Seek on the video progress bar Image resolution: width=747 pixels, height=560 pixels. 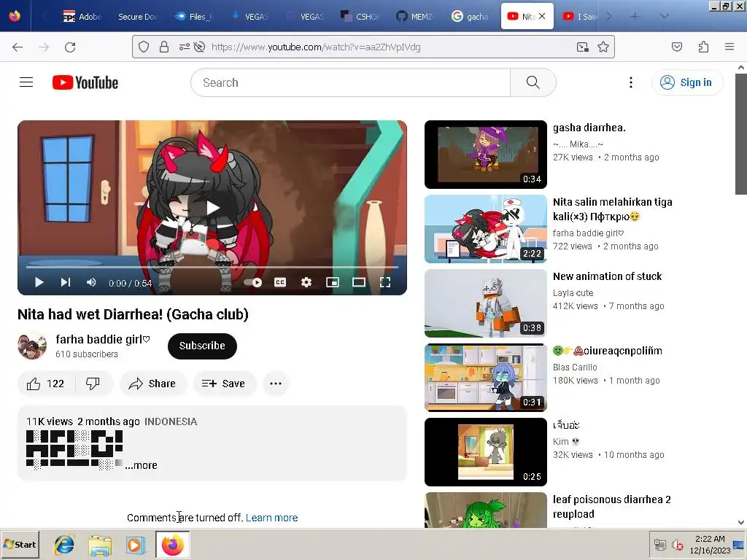point(212,268)
